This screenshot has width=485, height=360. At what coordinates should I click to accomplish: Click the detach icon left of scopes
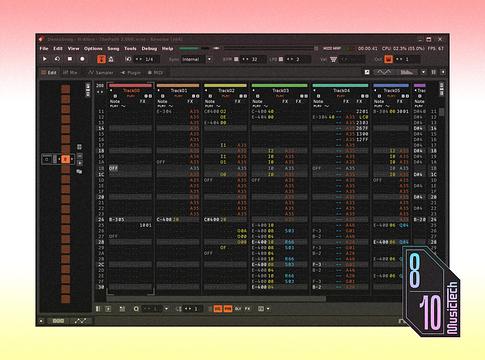click(x=367, y=72)
